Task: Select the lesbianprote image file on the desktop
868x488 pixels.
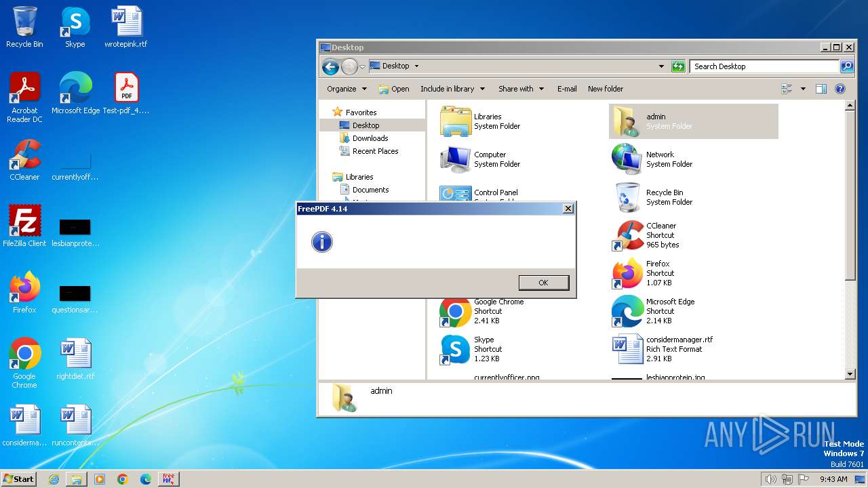Action: tap(75, 232)
